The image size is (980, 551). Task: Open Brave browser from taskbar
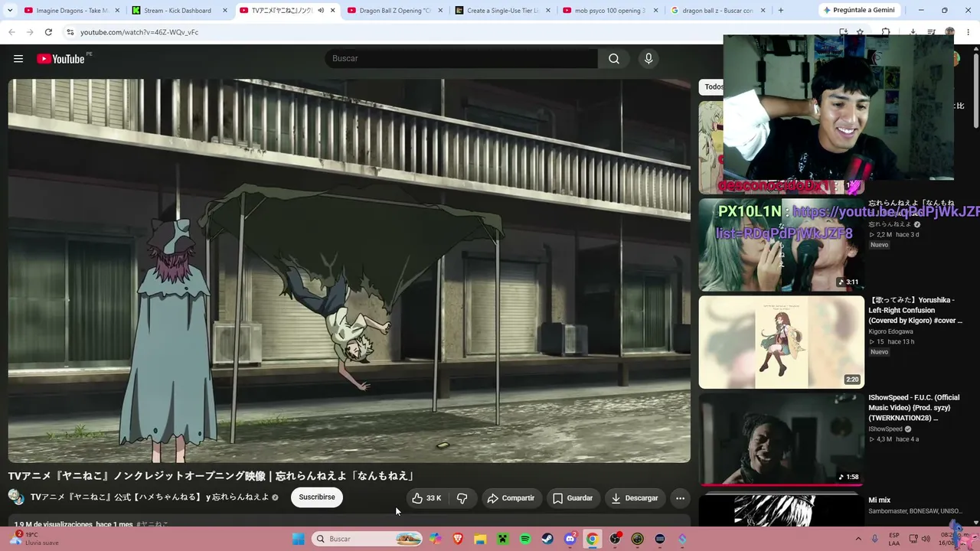click(x=458, y=539)
